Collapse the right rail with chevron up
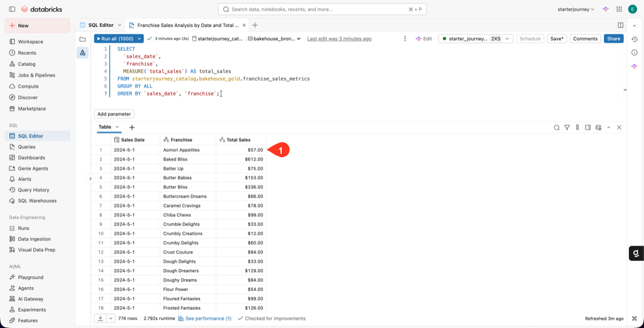Viewport: 644px width, 328px height. point(635,26)
